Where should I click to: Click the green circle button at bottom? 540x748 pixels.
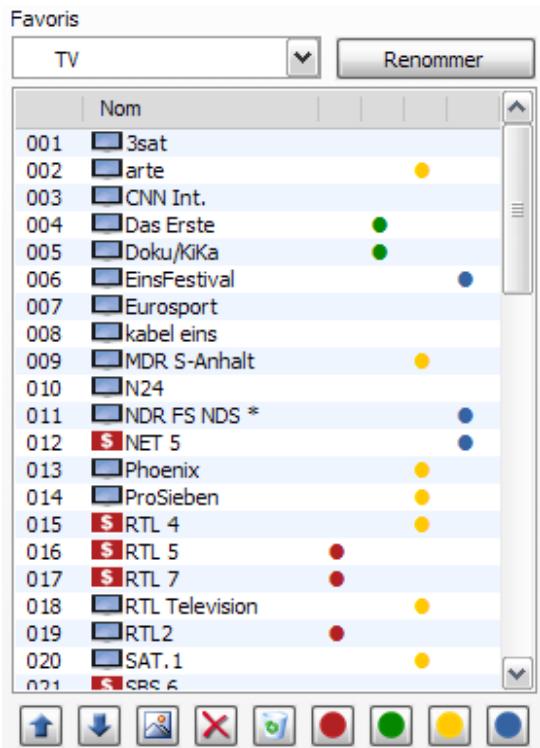click(391, 726)
